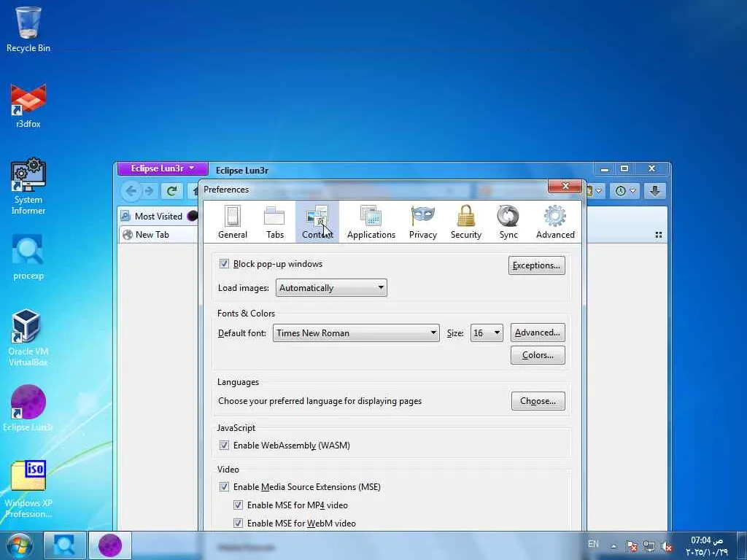Reload the page with the refresh button
The height and width of the screenshot is (560, 747).
[172, 191]
